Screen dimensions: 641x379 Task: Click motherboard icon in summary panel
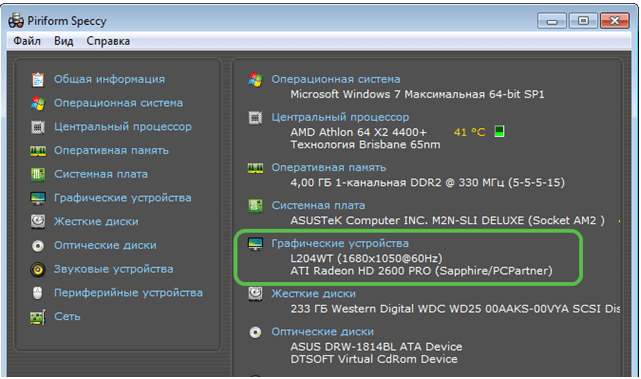[x=256, y=206]
